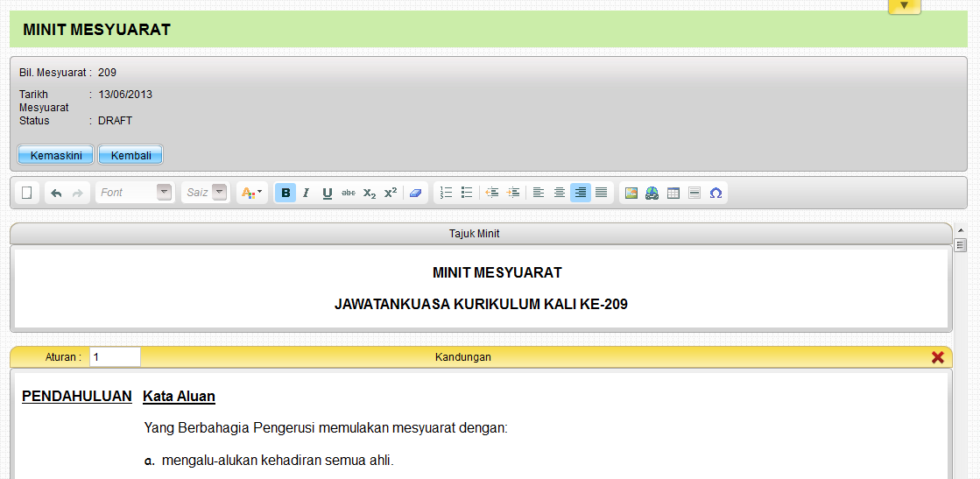Click the Kembali button
980x479 pixels.
coord(130,155)
